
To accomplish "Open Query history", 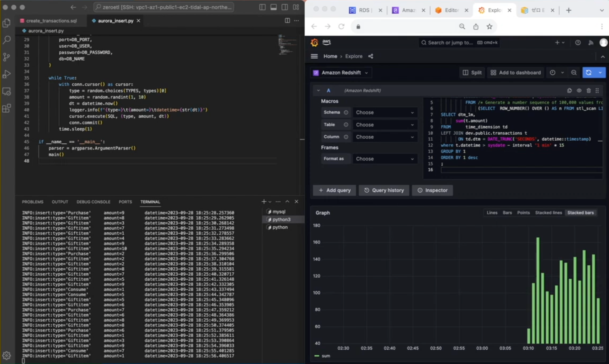I will pos(384,190).
